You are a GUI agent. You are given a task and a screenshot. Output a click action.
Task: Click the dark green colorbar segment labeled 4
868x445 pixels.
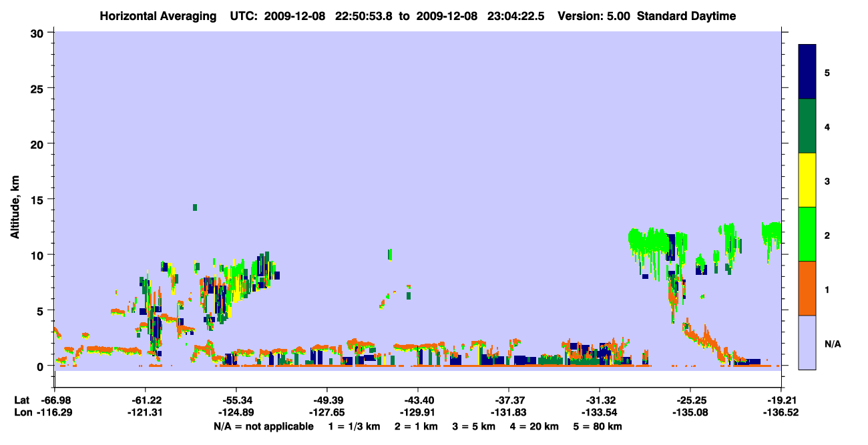(x=807, y=126)
